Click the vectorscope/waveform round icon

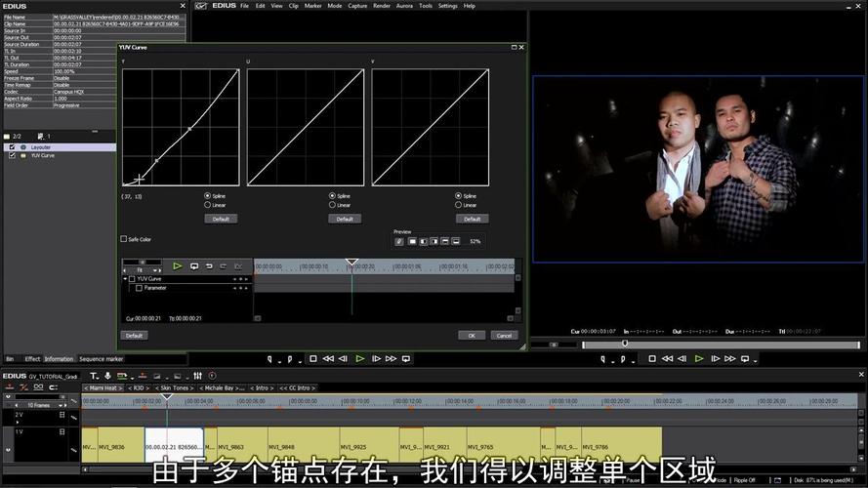(x=212, y=376)
